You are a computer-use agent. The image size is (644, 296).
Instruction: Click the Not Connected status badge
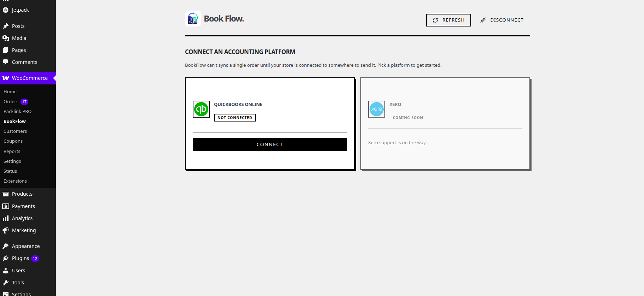point(235,118)
